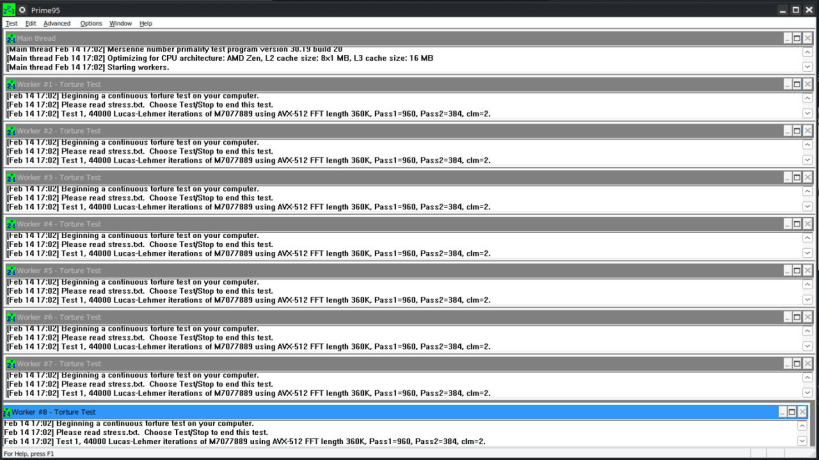The width and height of the screenshot is (819, 460).
Task: Click 'For Help, press F1' status bar text
Action: [29, 454]
